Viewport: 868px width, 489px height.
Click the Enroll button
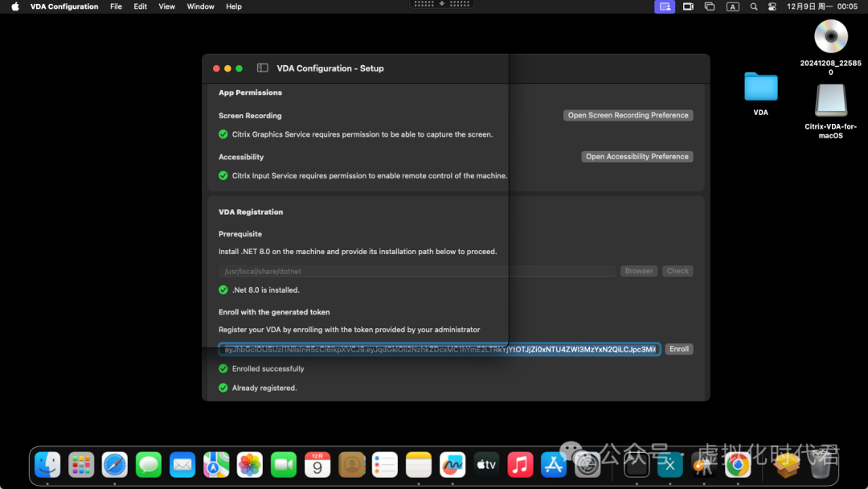click(678, 349)
